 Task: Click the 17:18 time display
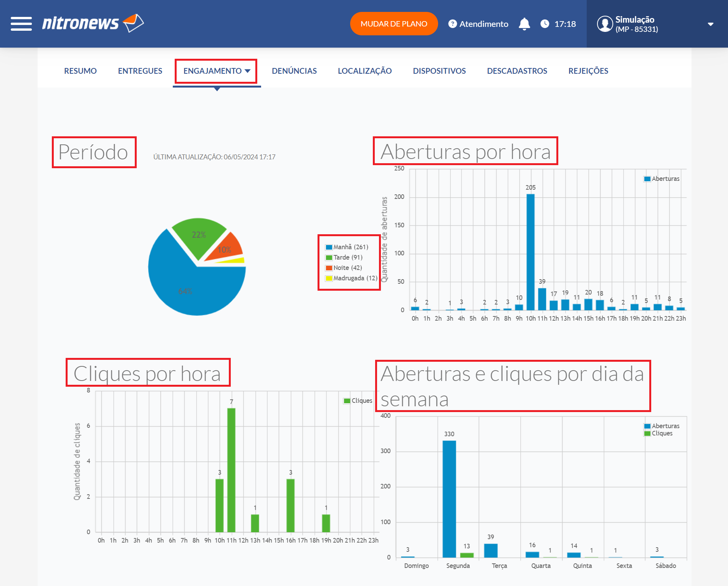[565, 24]
